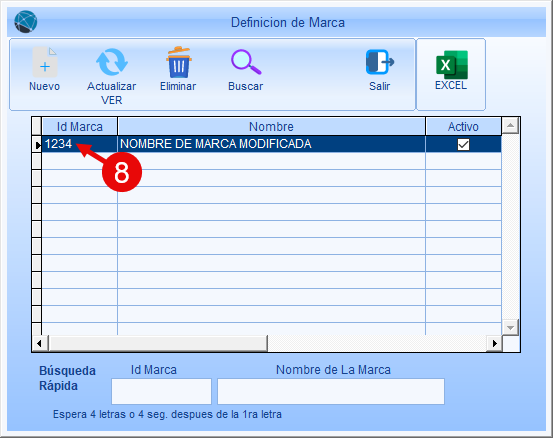This screenshot has width=553, height=438.
Task: Export the grid using EXCEL icon
Action: click(x=452, y=65)
